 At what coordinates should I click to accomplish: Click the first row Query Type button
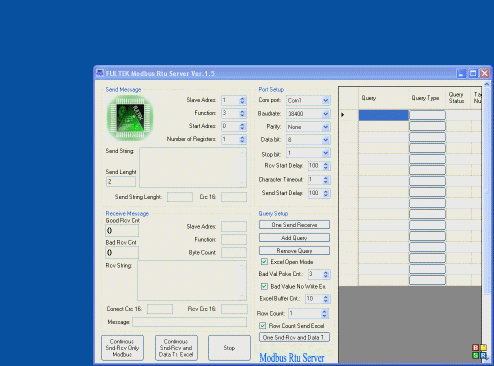[427, 115]
